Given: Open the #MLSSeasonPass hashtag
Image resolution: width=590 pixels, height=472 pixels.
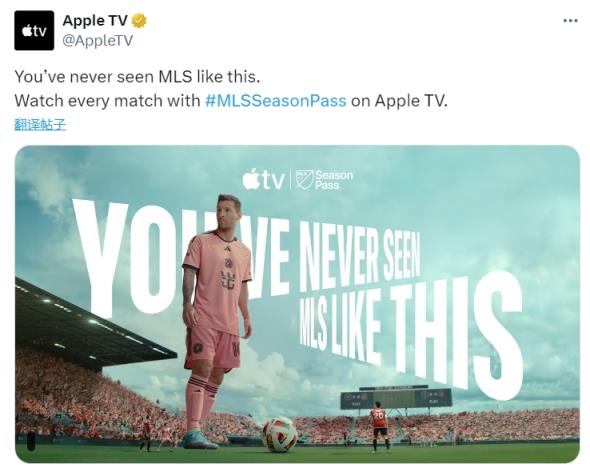Looking at the screenshot, I should pyautogui.click(x=275, y=100).
